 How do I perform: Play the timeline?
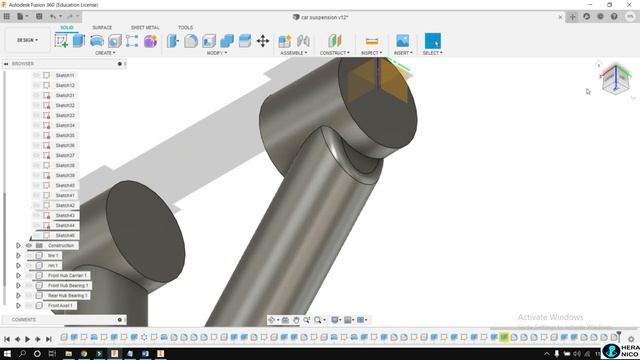point(27,339)
